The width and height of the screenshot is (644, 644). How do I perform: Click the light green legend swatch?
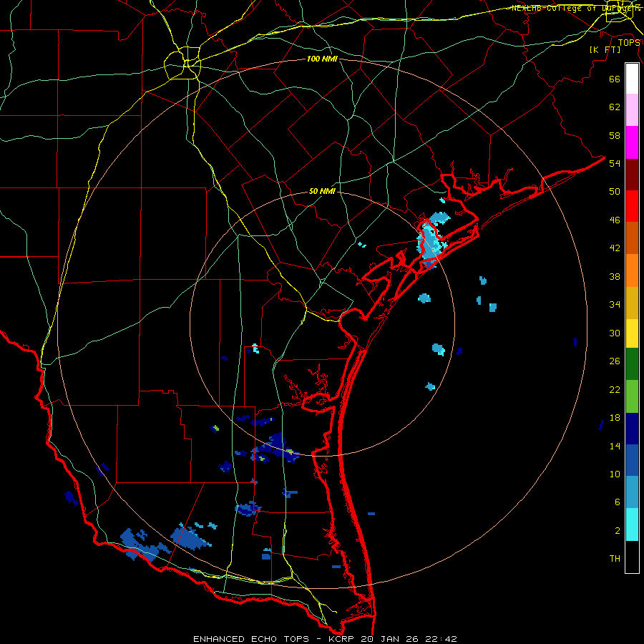click(632, 396)
